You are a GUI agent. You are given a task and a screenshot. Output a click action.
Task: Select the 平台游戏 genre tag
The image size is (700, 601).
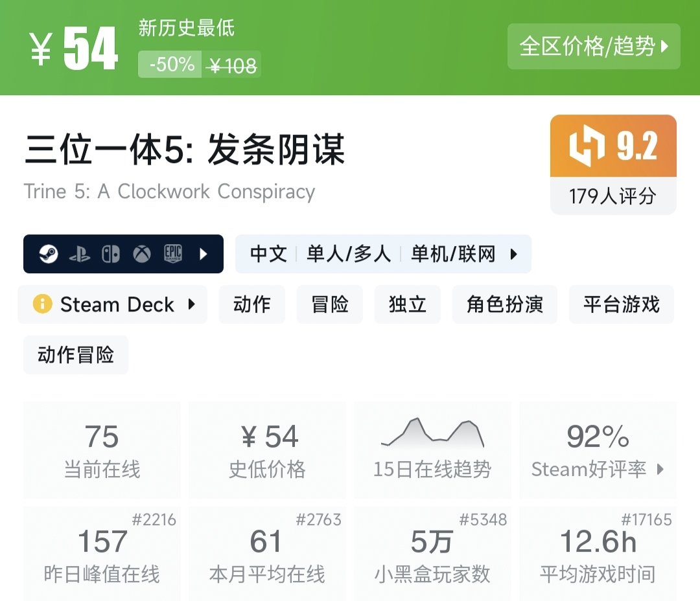pyautogui.click(x=621, y=304)
